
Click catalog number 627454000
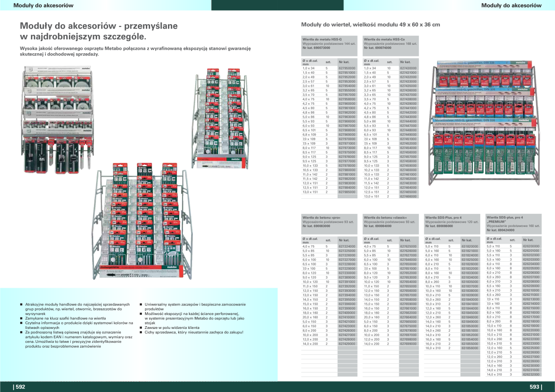coord(408,148)
